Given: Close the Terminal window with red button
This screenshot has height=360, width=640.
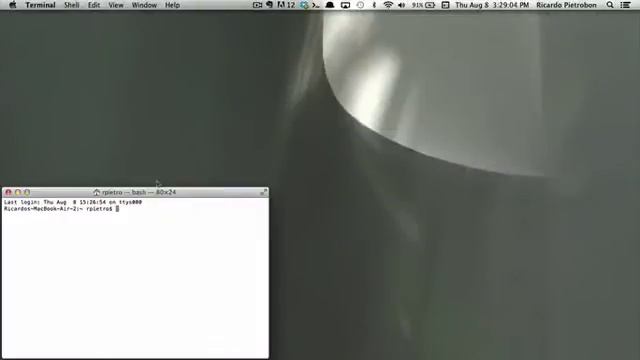Looking at the screenshot, I should [x=8, y=192].
